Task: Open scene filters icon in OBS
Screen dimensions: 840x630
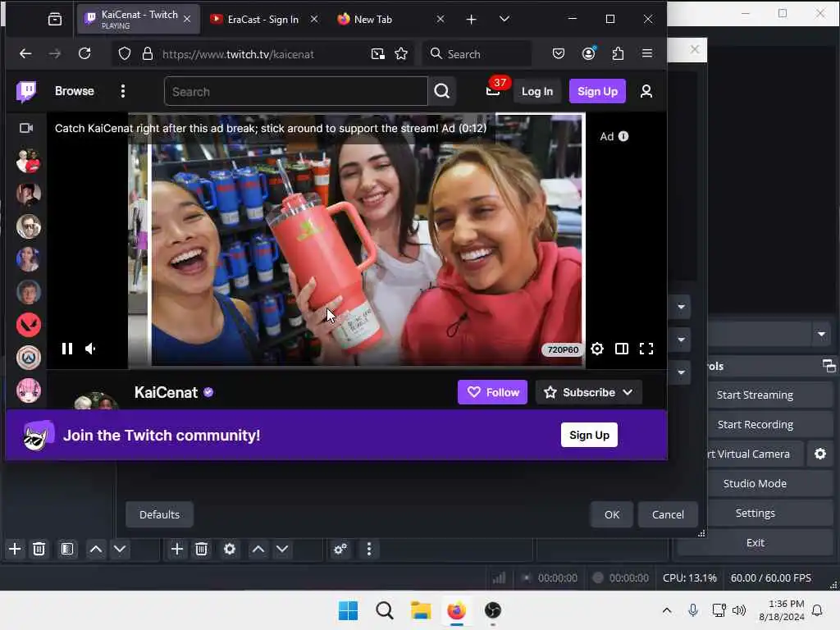Action: click(67, 549)
